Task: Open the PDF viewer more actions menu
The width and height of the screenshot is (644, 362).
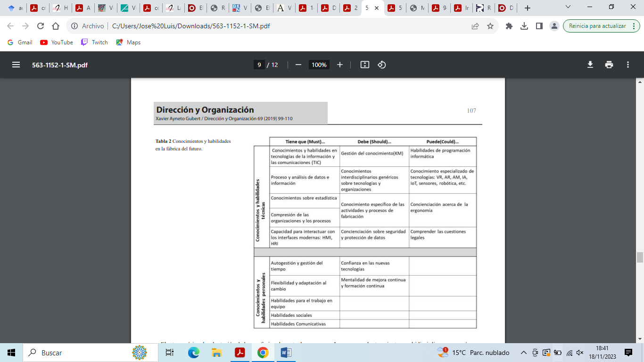Action: (x=628, y=65)
